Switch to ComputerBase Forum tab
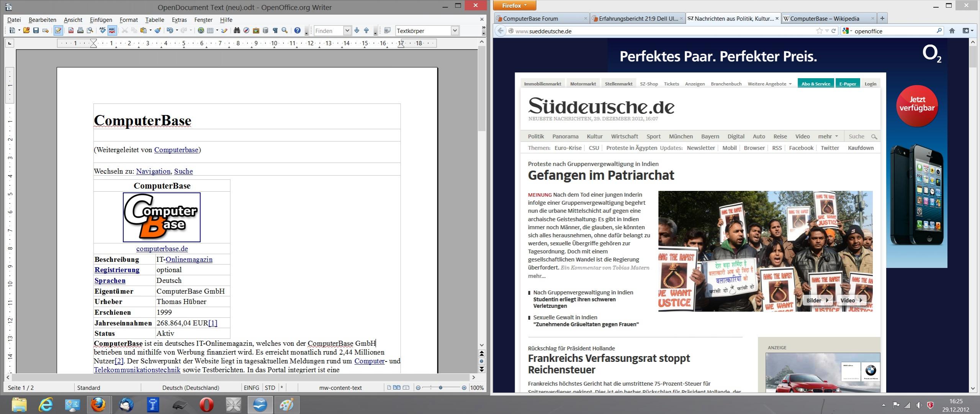Image resolution: width=980 pixels, height=414 pixels. click(x=530, y=18)
